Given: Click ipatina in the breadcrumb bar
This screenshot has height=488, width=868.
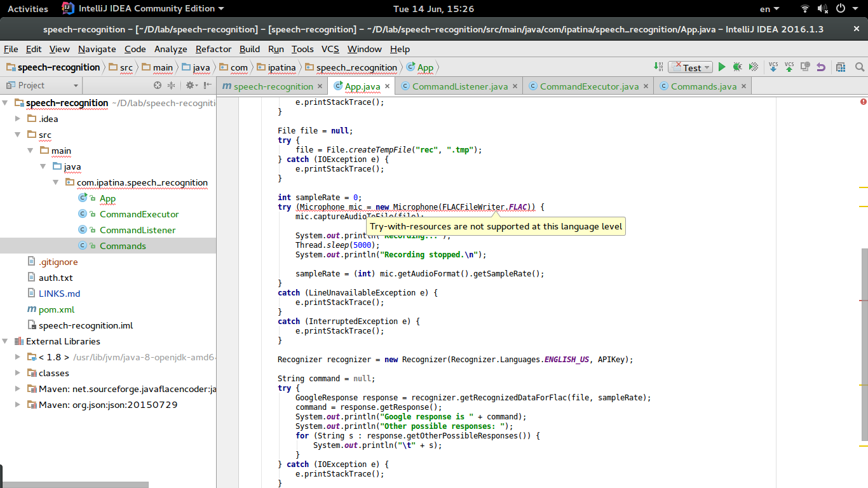Looking at the screenshot, I should (276, 67).
